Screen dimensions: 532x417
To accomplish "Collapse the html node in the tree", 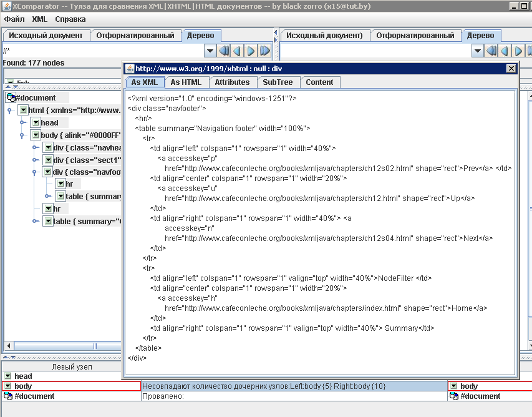I will pyautogui.click(x=9, y=110).
